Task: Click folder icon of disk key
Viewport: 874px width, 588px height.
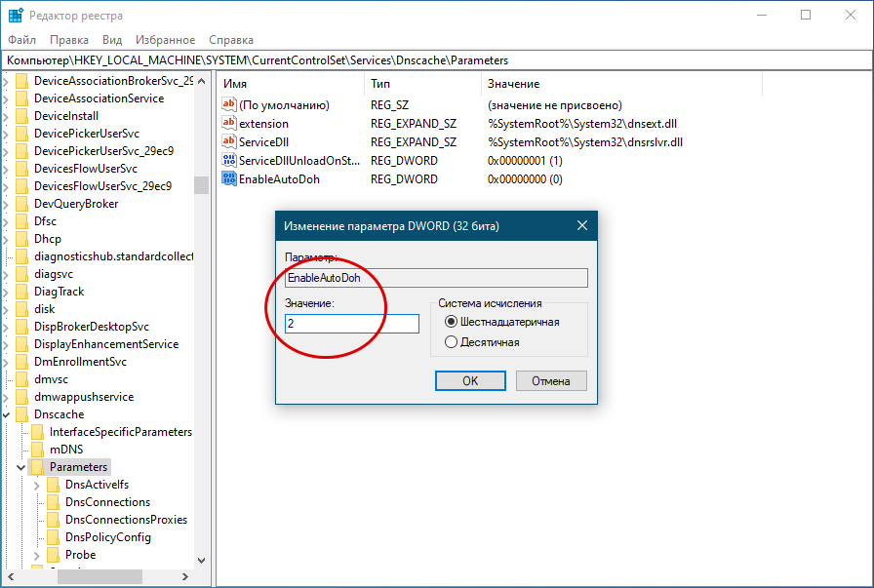Action: [22, 309]
